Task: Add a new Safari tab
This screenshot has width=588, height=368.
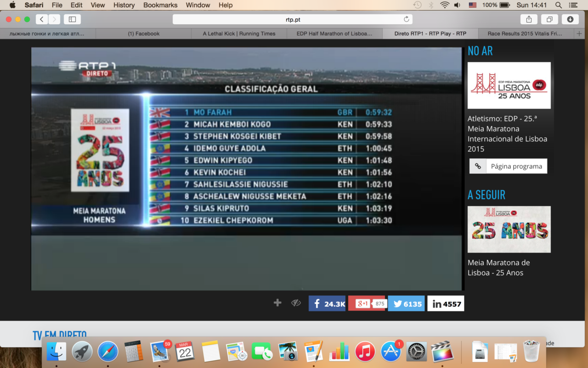Action: coord(579,34)
